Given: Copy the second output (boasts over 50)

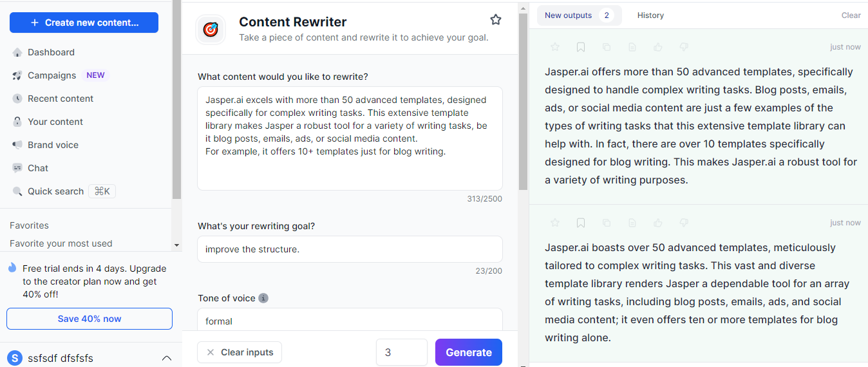Looking at the screenshot, I should coord(607,223).
